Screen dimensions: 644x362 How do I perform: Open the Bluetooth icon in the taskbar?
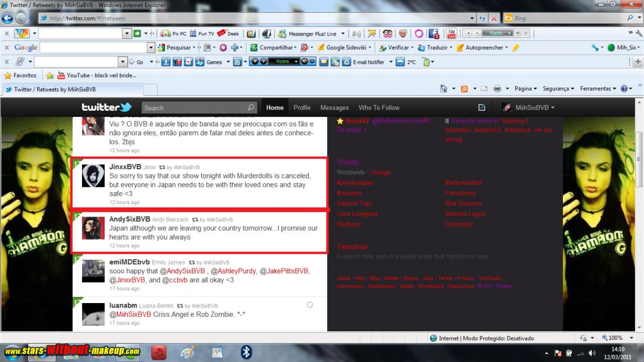pyautogui.click(x=246, y=352)
